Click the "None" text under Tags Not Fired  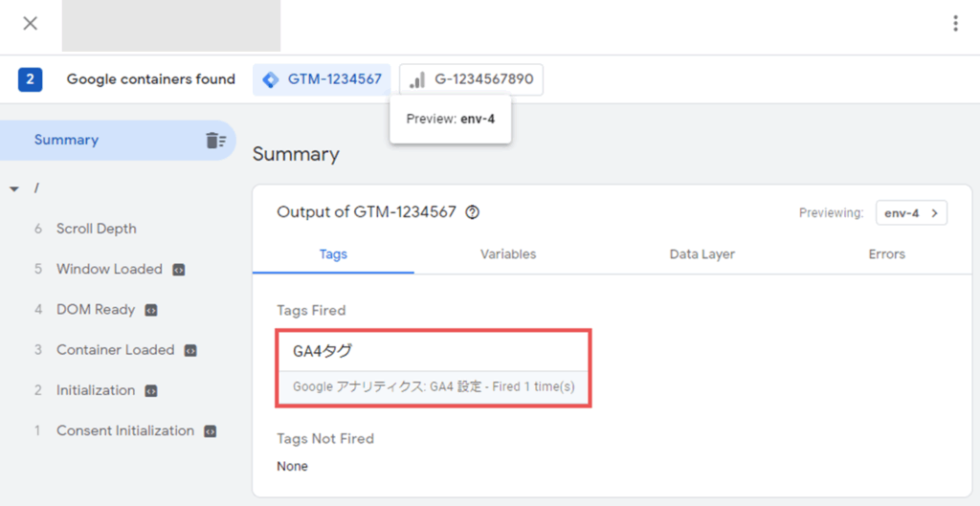[293, 466]
